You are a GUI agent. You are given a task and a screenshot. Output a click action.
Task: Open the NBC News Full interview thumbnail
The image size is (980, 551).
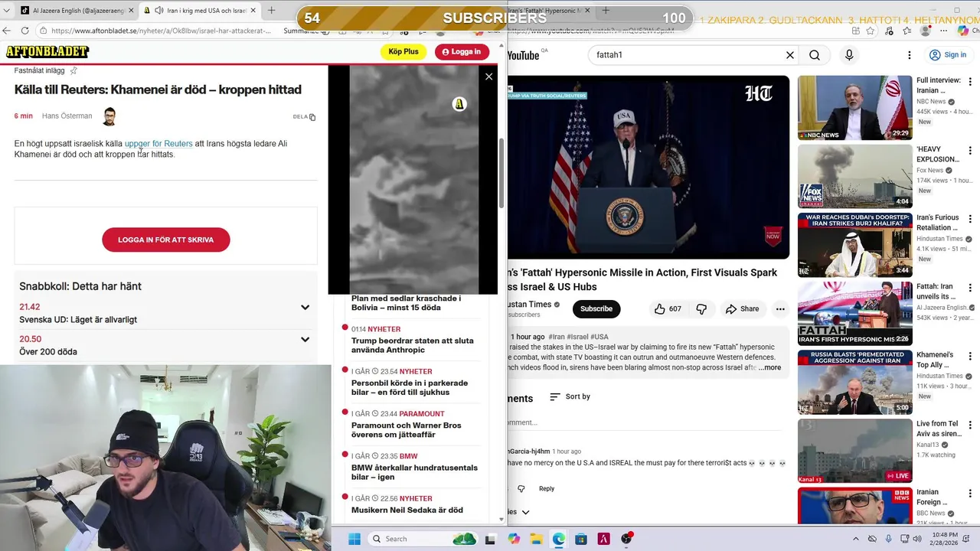coord(855,108)
